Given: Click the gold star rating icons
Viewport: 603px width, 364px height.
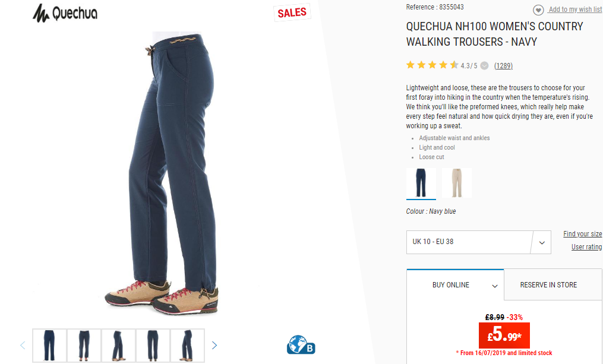Looking at the screenshot, I should pyautogui.click(x=432, y=65).
